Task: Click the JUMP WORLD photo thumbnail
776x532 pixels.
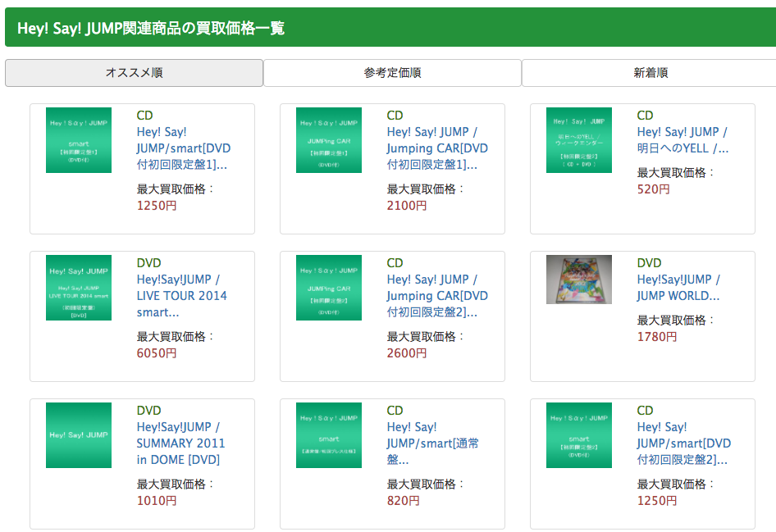Action: pyautogui.click(x=579, y=280)
